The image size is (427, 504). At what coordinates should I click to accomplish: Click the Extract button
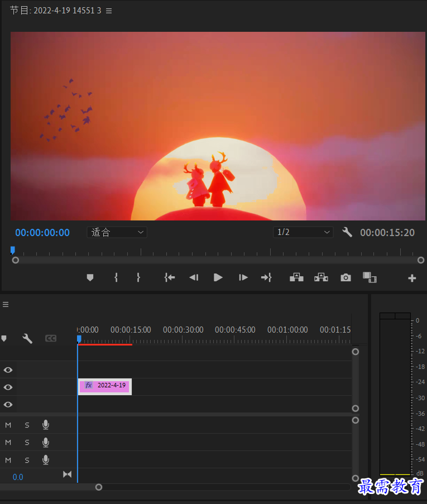point(321,277)
